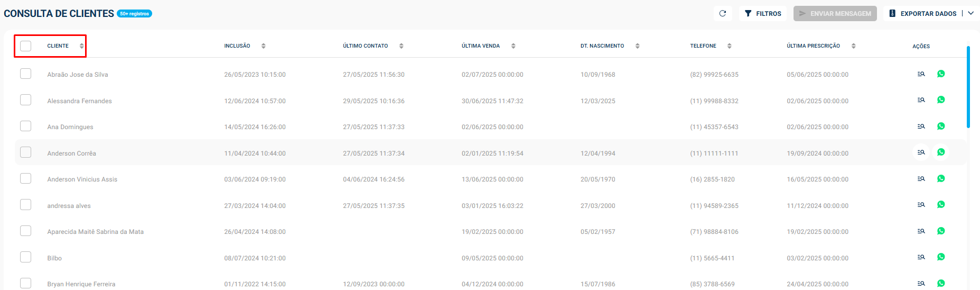Check the box for Bilbo
The image size is (980, 290).
point(25,257)
